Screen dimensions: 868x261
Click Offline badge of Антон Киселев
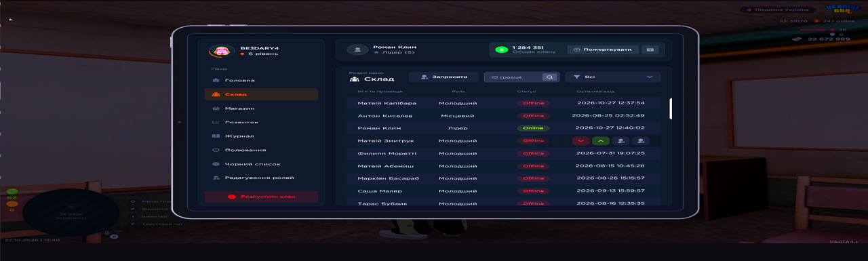tap(533, 116)
